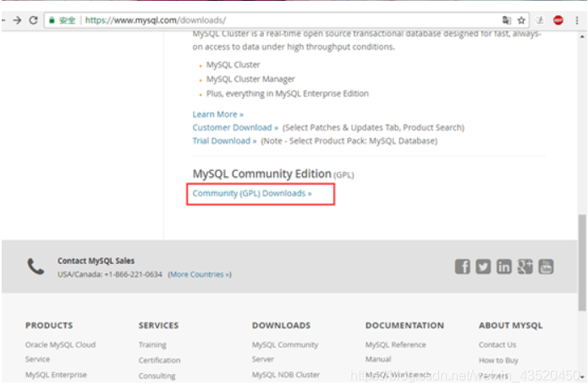Click the Trial Download link
The height and width of the screenshot is (391, 588).
pyautogui.click(x=224, y=140)
